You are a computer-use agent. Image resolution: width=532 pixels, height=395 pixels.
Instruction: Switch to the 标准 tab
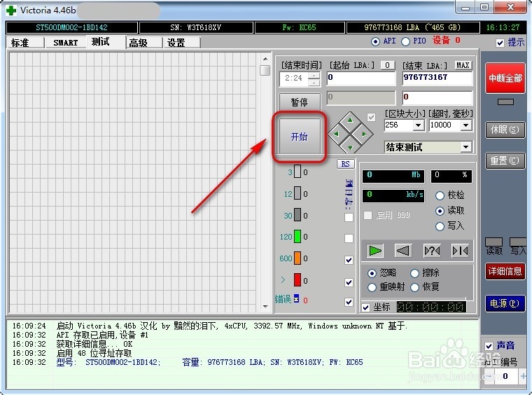click(x=24, y=43)
